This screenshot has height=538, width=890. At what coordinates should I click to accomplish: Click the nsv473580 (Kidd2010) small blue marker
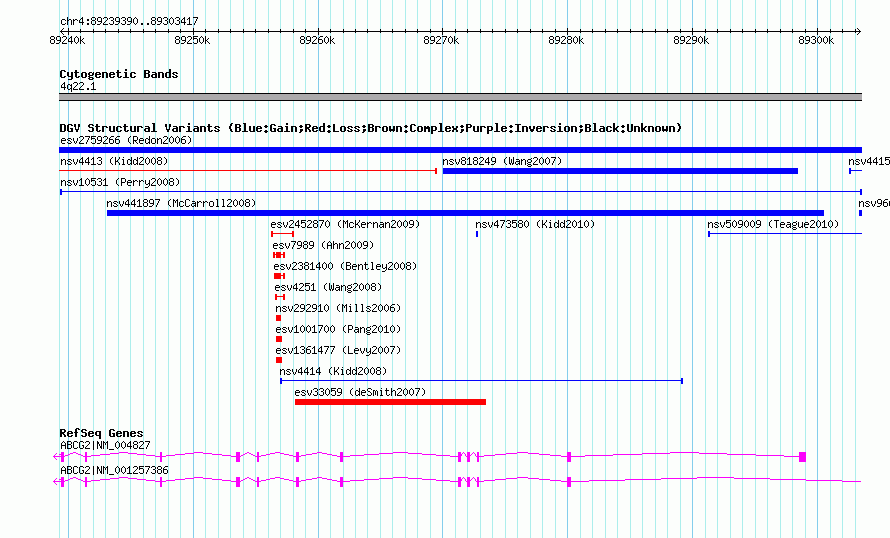click(x=477, y=234)
